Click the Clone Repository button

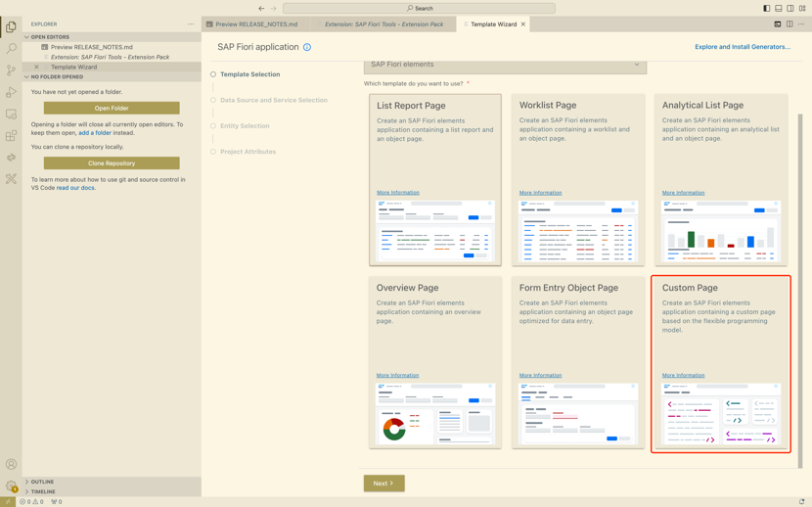coord(112,163)
